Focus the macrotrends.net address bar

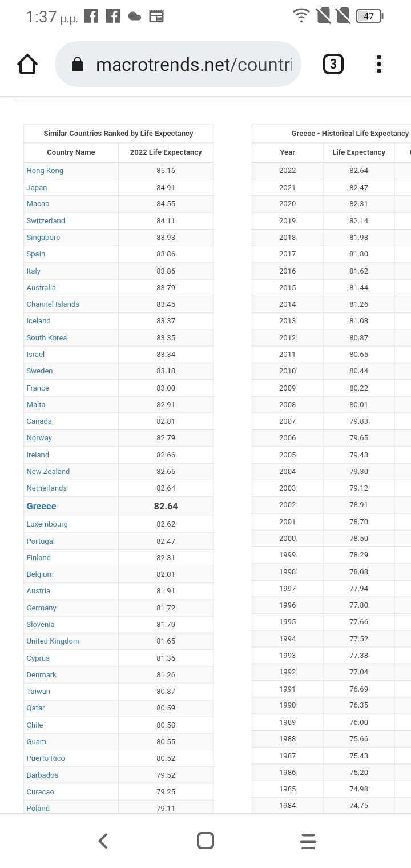pyautogui.click(x=194, y=65)
